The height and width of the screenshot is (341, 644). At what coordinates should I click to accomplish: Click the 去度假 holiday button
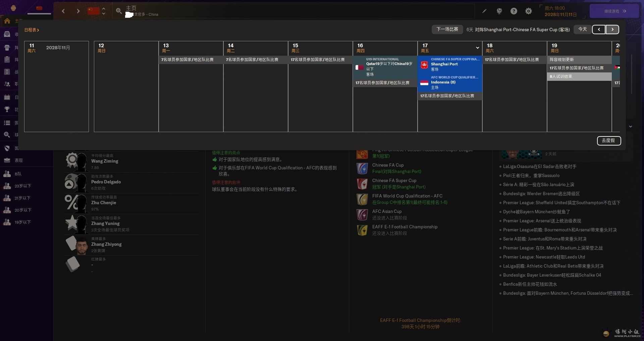608,140
